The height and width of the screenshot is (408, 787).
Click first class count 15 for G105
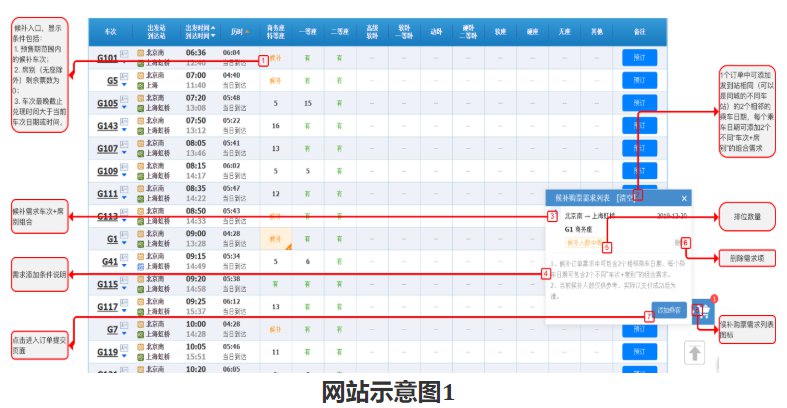point(308,103)
